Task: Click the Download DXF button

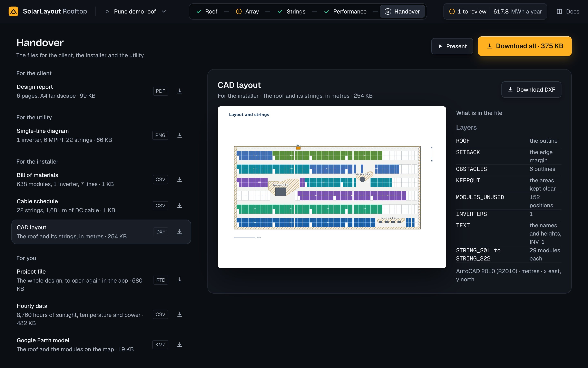Action: coord(531,90)
